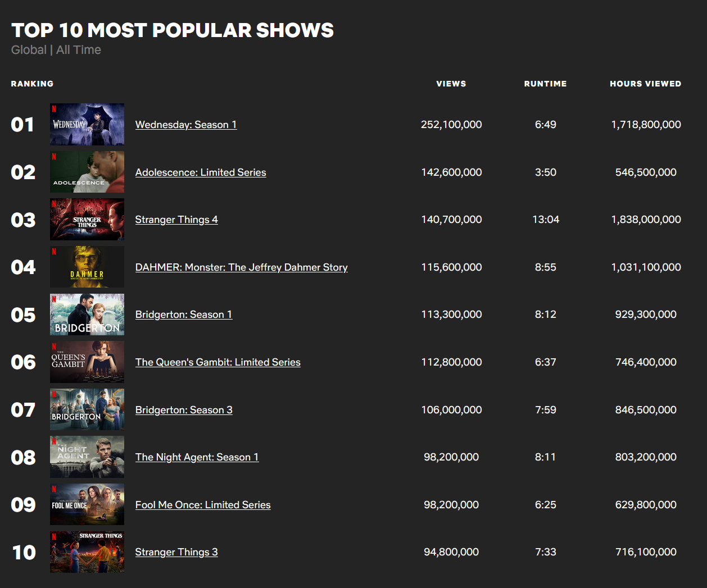Click the DAHMER poster thumbnail
The width and height of the screenshot is (707, 588).
(x=87, y=267)
